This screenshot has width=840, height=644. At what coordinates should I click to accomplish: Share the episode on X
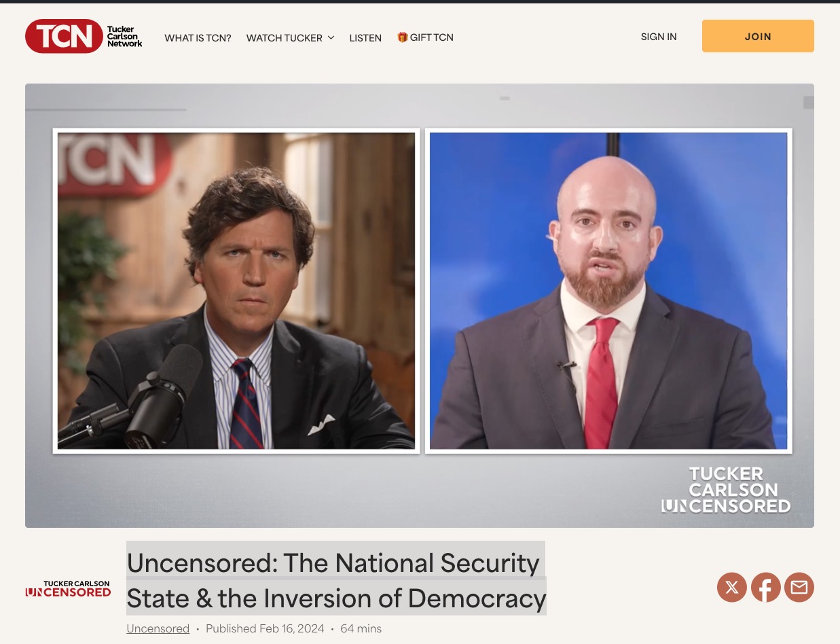[732, 587]
